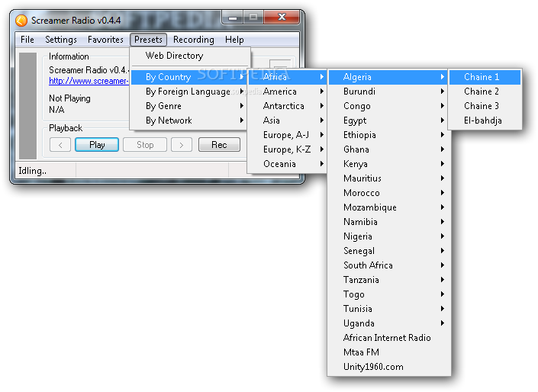This screenshot has height=392, width=538.
Task: Click the Stop button
Action: [x=145, y=145]
